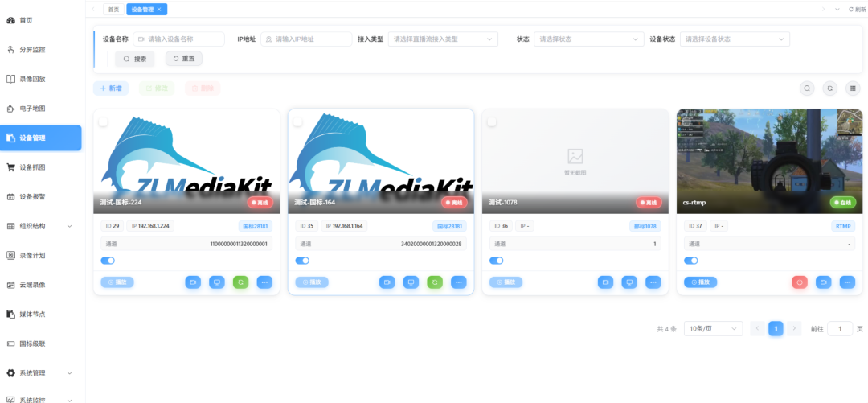
Task: Open the 设备状态 dropdown
Action: (x=735, y=39)
